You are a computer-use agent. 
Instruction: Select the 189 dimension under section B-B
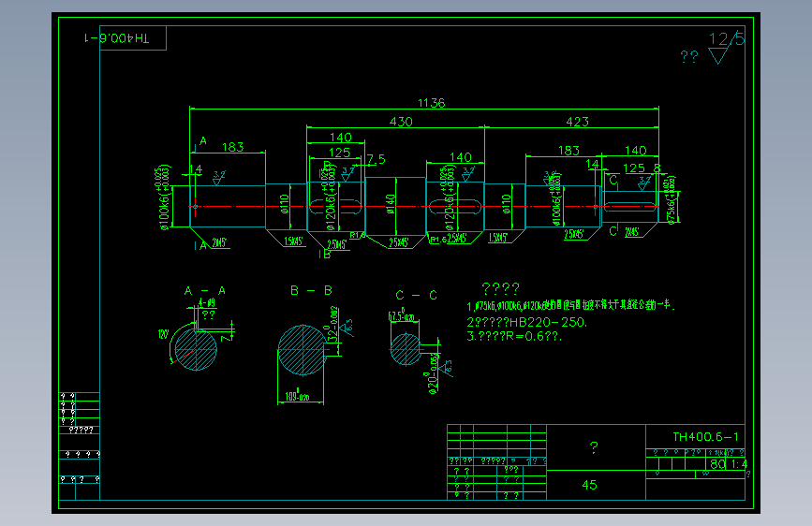pos(297,397)
